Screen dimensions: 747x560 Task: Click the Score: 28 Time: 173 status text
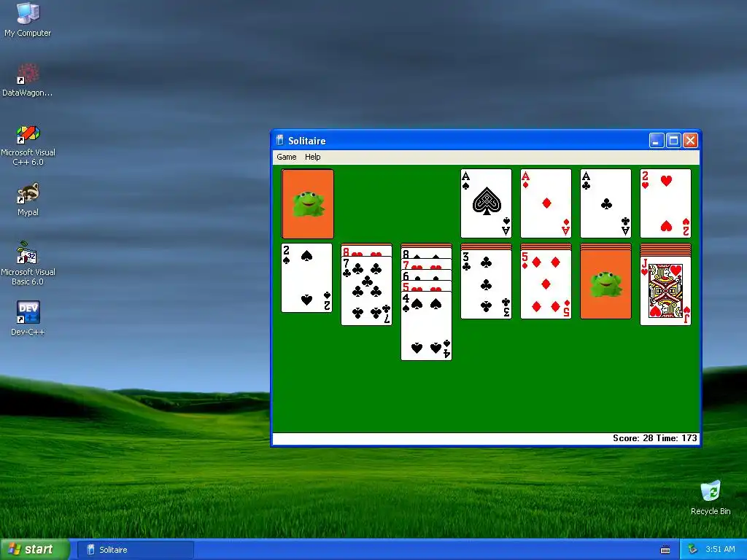[x=654, y=438]
